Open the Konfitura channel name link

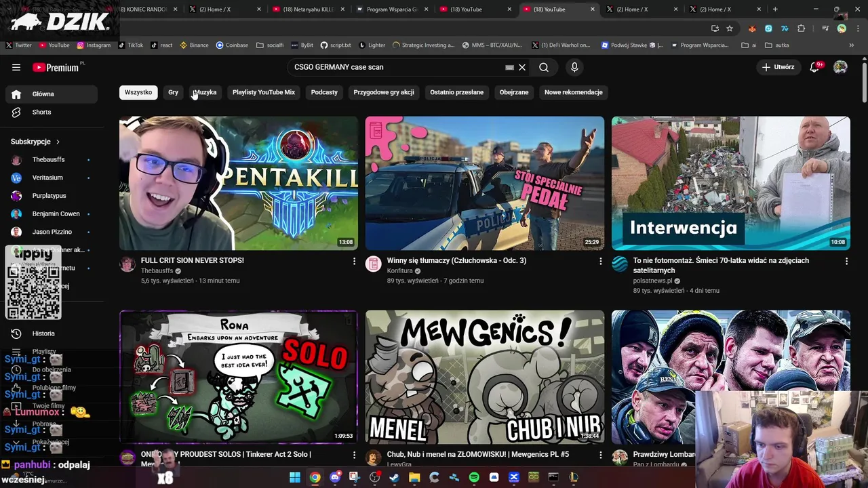[400, 270]
